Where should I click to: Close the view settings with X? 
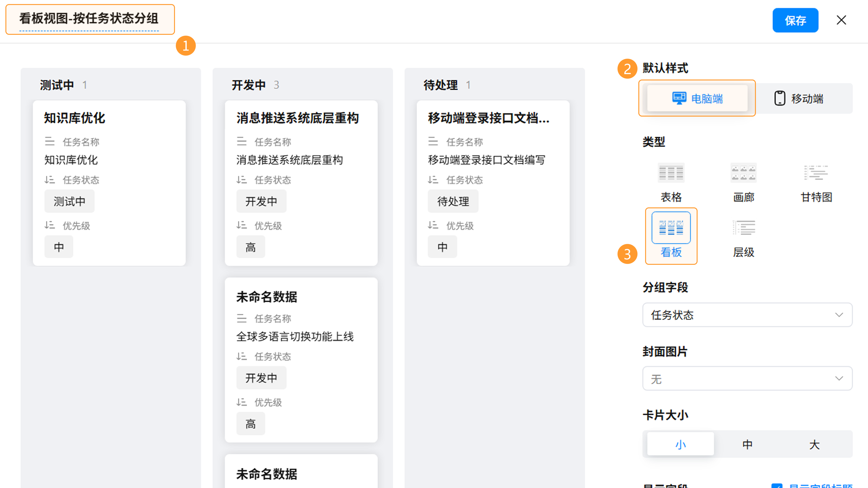point(841,20)
